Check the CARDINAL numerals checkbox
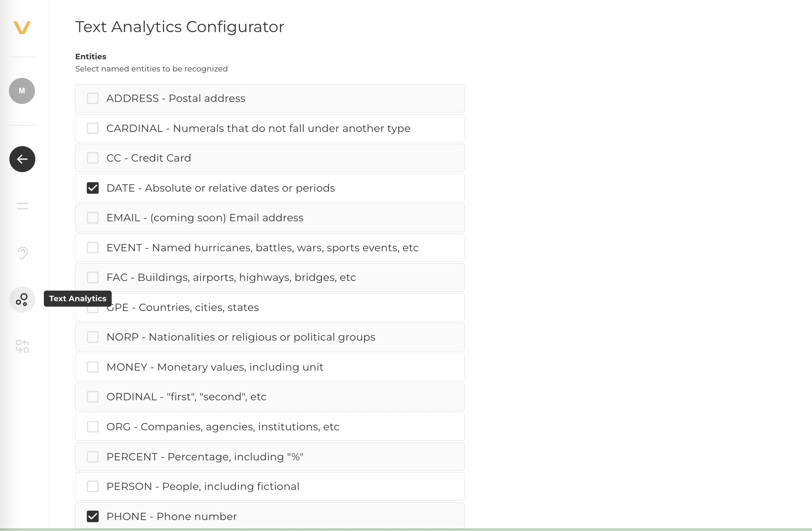Screen dimensions: 812x531 93,128
